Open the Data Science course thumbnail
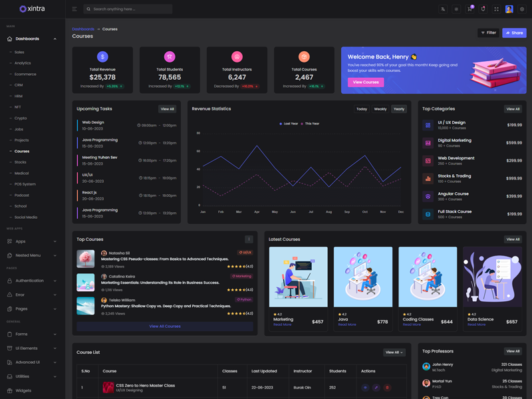Viewport: 532px width, 399px height. coord(492,277)
